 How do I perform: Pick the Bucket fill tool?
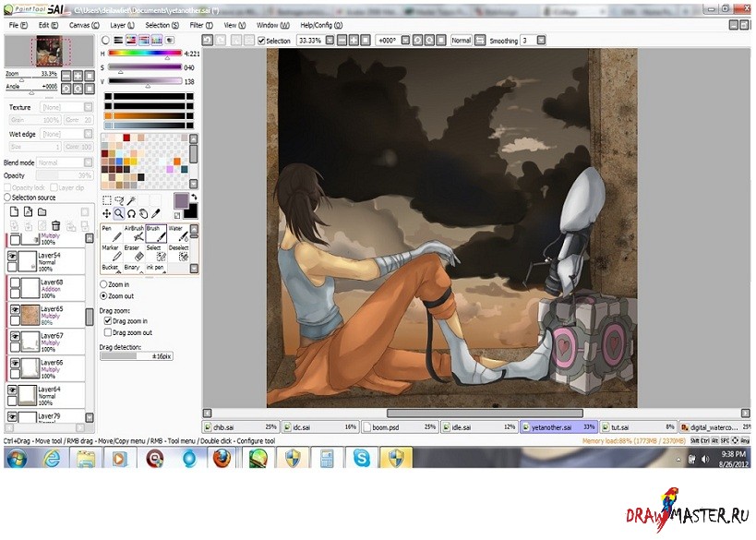click(112, 268)
